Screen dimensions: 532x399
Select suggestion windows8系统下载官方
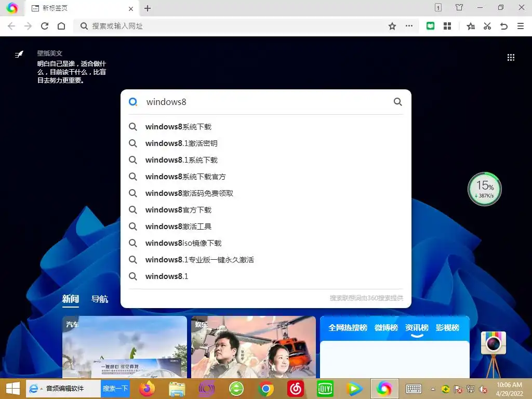(x=265, y=177)
